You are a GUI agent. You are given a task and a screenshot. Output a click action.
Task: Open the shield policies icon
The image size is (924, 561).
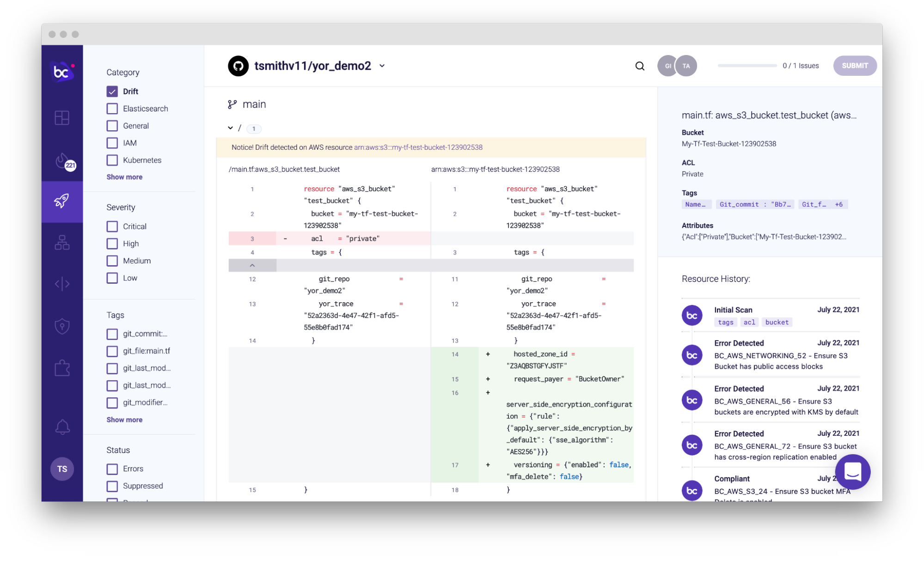[x=62, y=326]
